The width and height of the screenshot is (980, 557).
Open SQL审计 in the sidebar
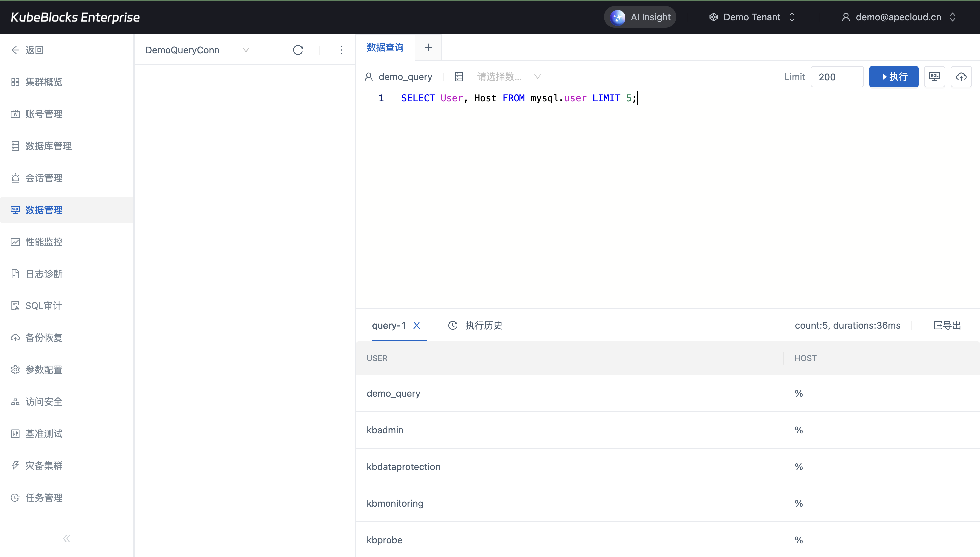[x=43, y=306]
